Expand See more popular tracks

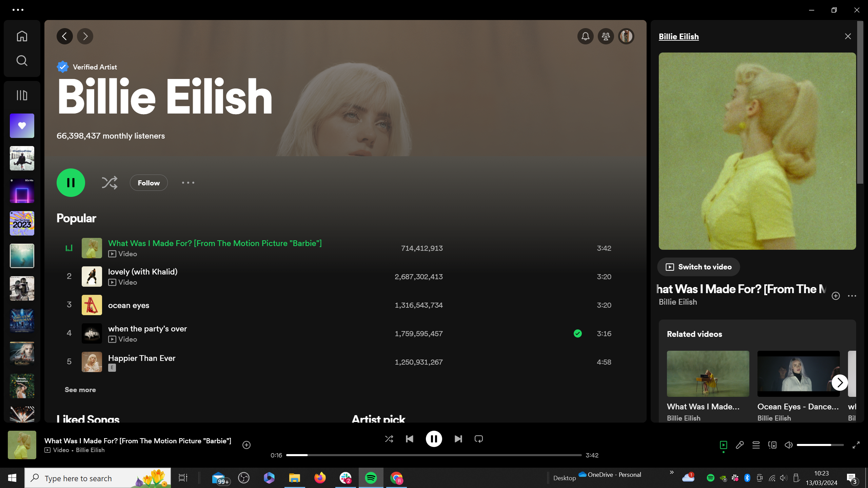80,390
